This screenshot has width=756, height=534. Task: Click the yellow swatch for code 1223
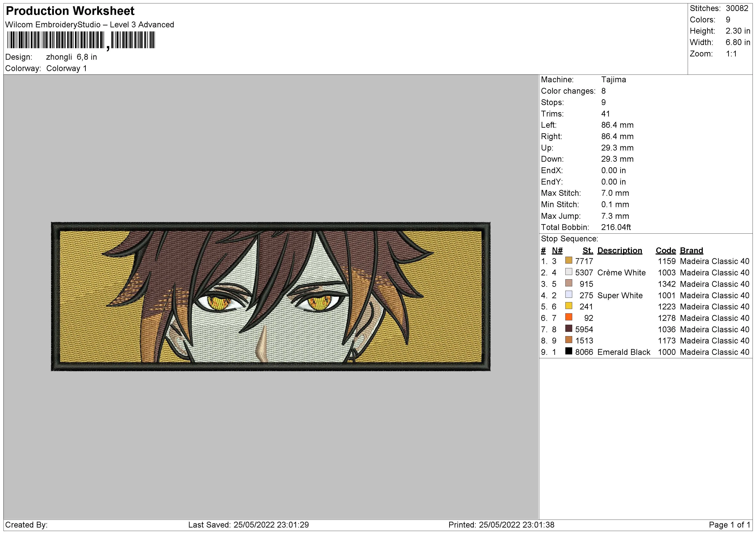point(569,306)
